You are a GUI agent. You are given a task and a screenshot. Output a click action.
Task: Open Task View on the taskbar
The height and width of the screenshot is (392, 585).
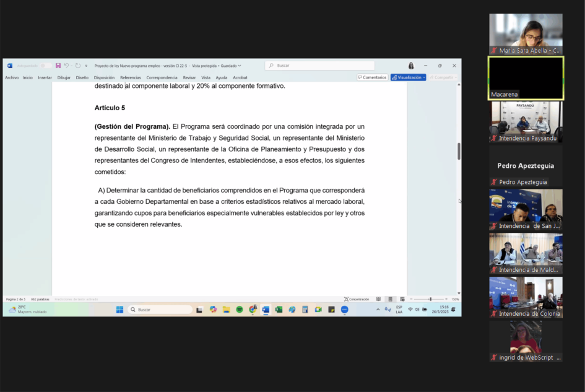pos(199,310)
